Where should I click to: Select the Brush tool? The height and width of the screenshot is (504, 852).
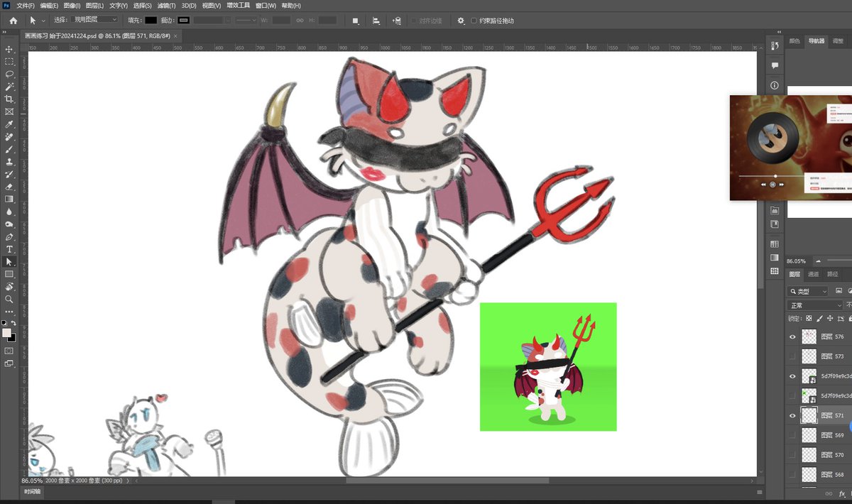9,149
